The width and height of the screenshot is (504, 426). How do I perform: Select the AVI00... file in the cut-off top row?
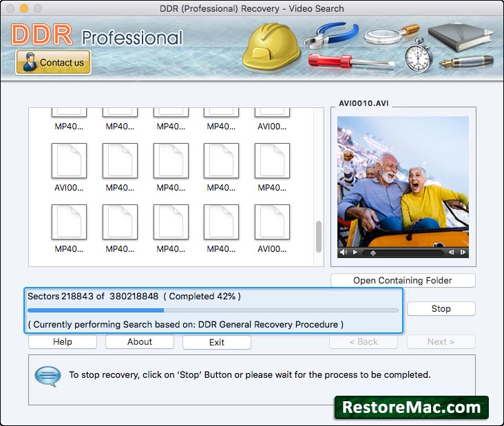(272, 119)
